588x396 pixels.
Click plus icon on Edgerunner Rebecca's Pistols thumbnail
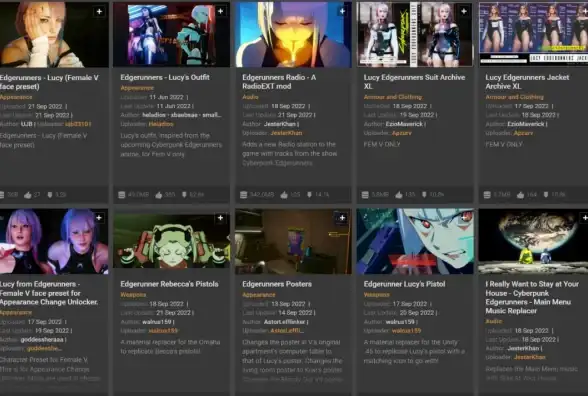[220, 218]
